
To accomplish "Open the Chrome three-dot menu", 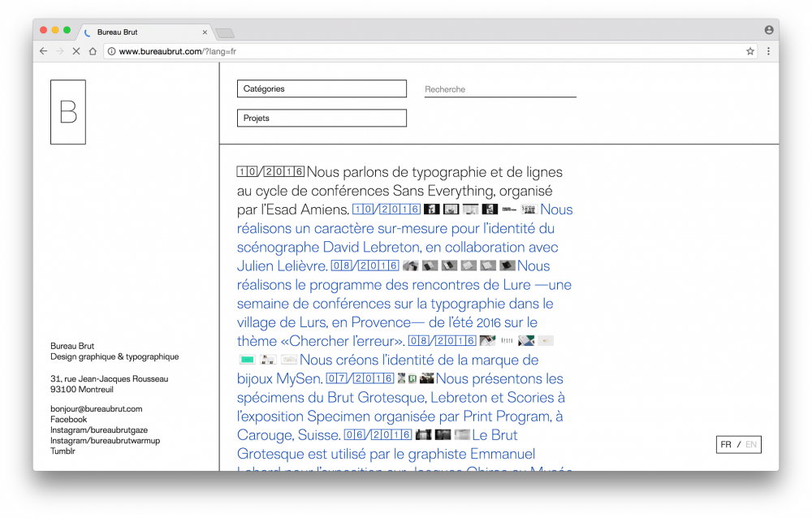I will 768,51.
